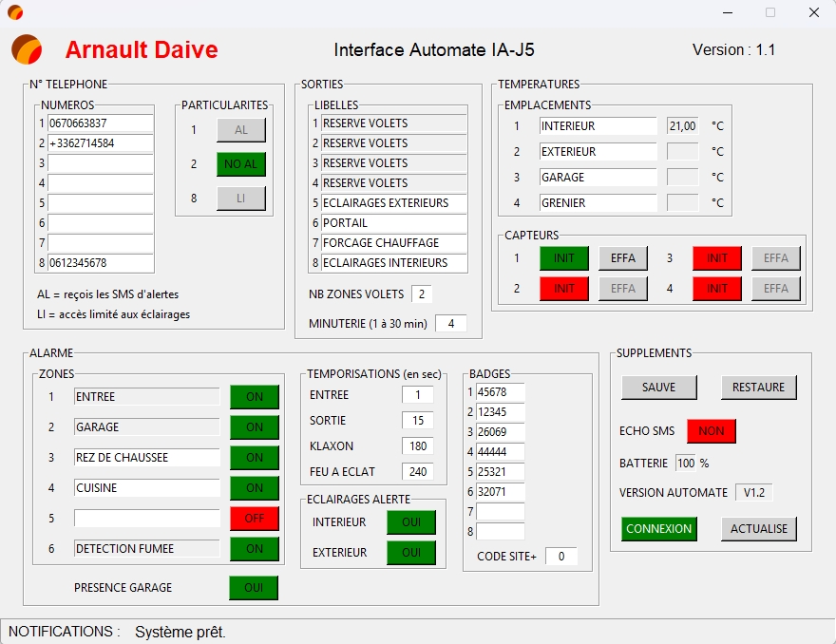Select the KLAXON delay field
Image resolution: width=836 pixels, height=644 pixels.
click(x=417, y=446)
